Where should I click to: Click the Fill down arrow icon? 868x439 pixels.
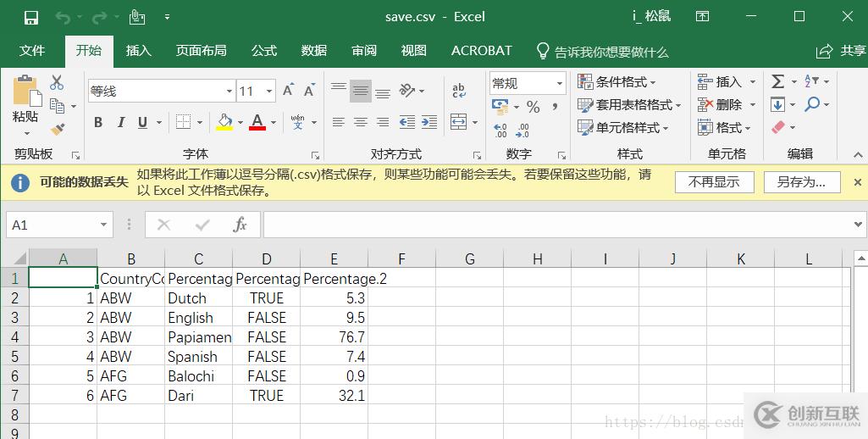777,104
